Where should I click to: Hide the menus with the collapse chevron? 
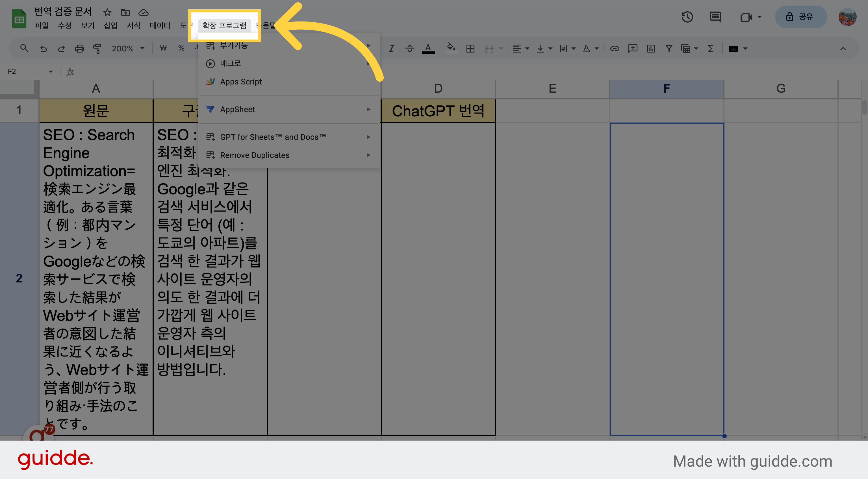coord(843,49)
